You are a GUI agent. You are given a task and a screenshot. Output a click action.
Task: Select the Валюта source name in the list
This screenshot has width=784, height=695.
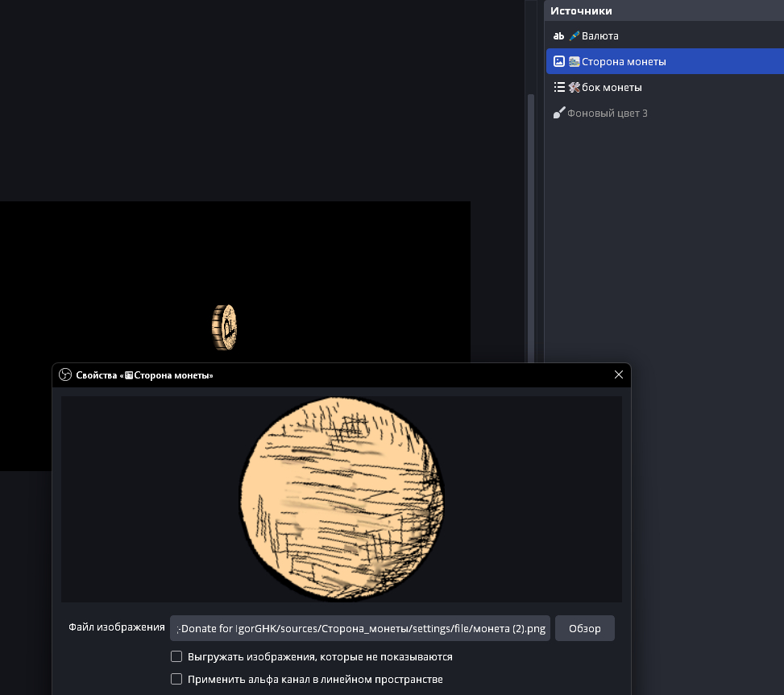tap(599, 36)
